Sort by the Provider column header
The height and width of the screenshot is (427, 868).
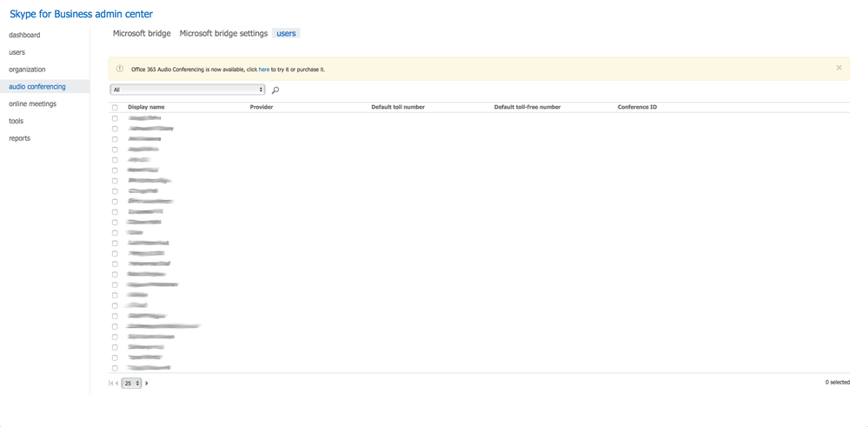(x=262, y=107)
